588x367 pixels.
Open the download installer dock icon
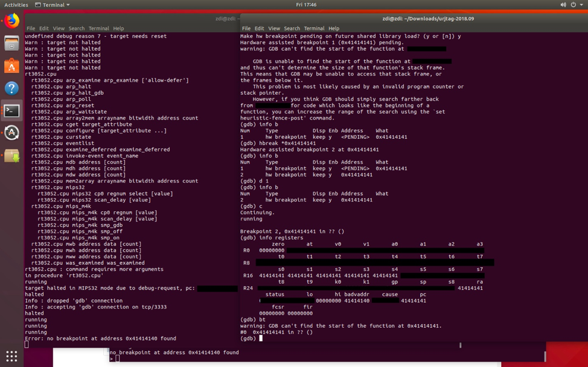11,156
